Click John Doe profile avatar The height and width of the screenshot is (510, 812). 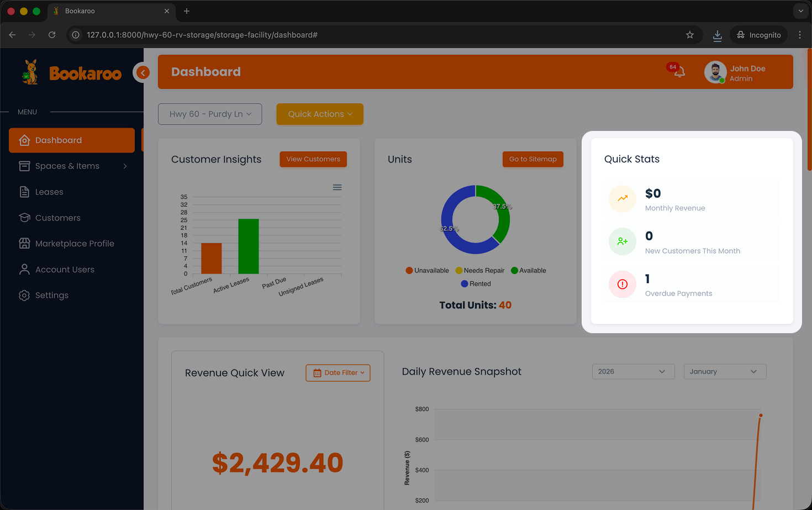click(715, 72)
